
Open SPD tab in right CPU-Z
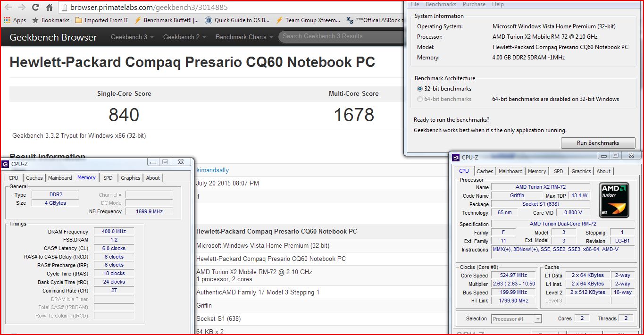tap(559, 171)
